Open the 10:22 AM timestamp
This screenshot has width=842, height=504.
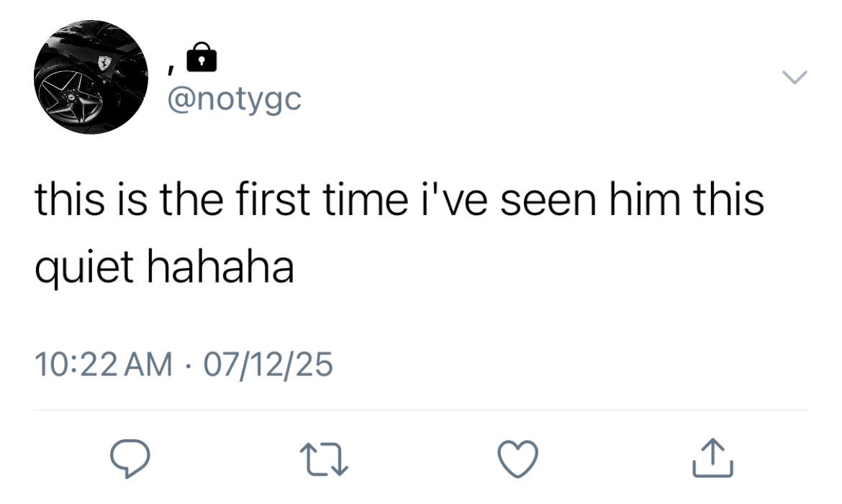(x=104, y=364)
